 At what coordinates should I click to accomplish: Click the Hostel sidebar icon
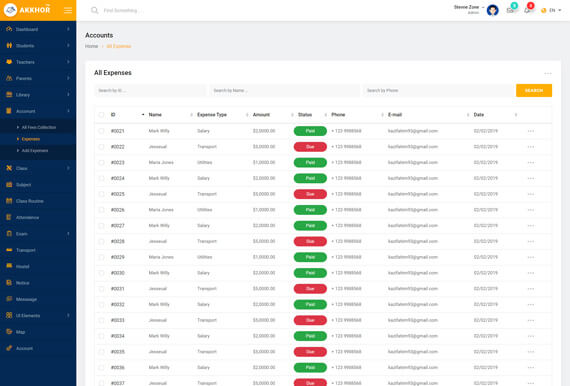pyautogui.click(x=9, y=266)
